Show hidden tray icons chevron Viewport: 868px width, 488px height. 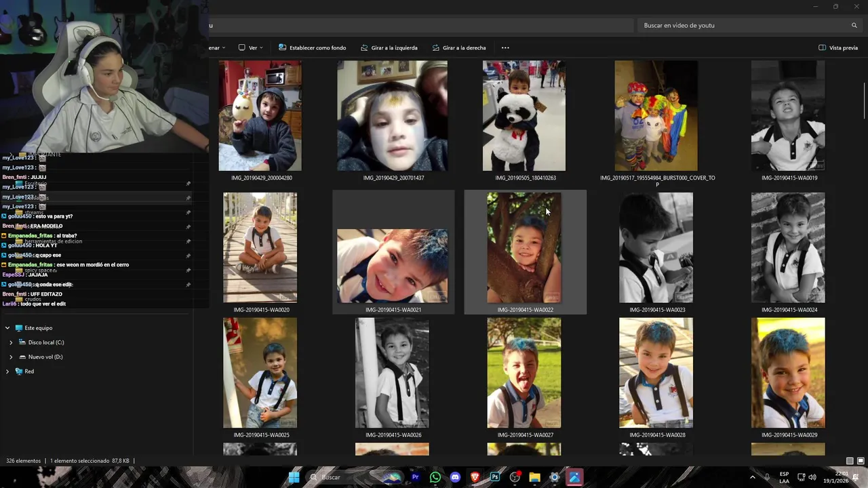pos(752,477)
